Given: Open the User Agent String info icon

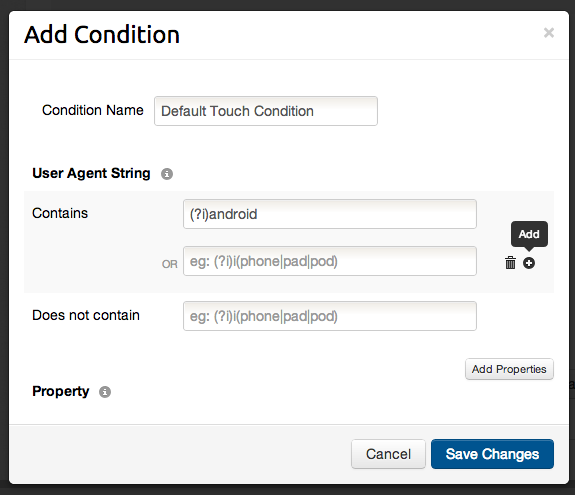Looking at the screenshot, I should point(167,174).
